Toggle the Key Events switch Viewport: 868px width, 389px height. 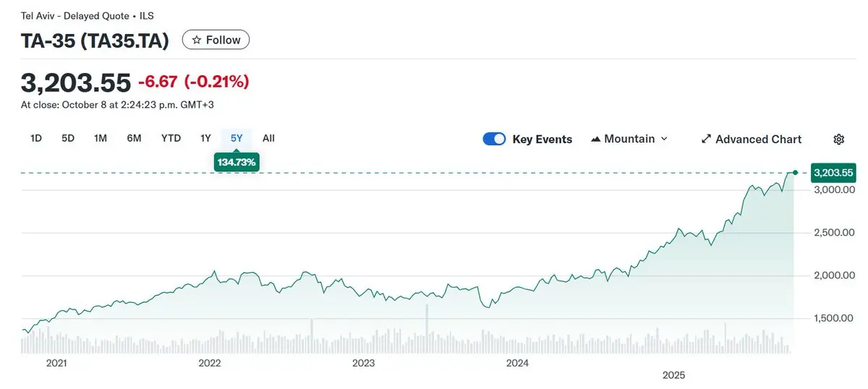pos(494,140)
